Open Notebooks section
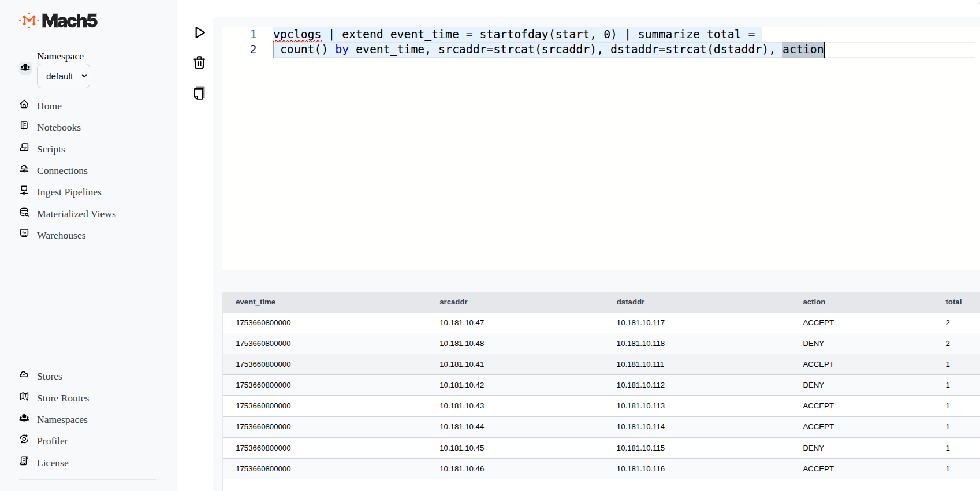The width and height of the screenshot is (980, 491). [59, 127]
